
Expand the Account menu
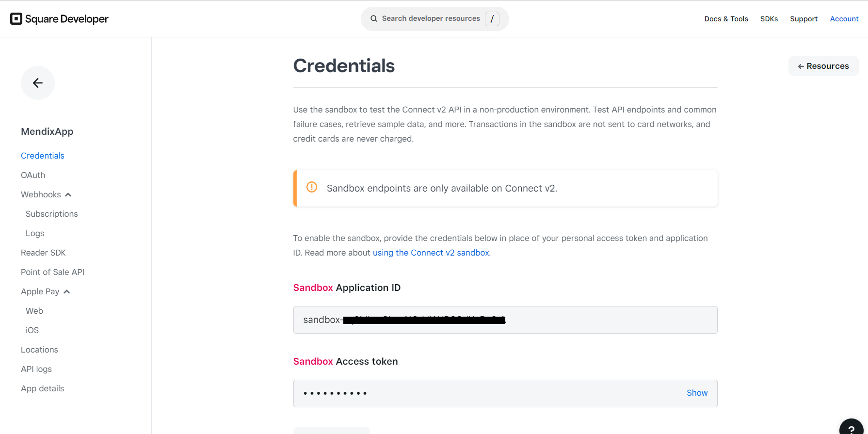pyautogui.click(x=844, y=18)
